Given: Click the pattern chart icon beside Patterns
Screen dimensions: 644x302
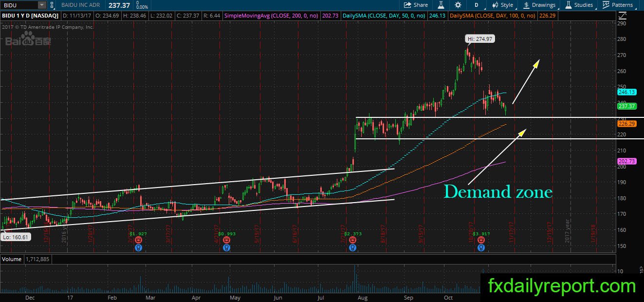Looking at the screenshot, I should coord(606,5).
